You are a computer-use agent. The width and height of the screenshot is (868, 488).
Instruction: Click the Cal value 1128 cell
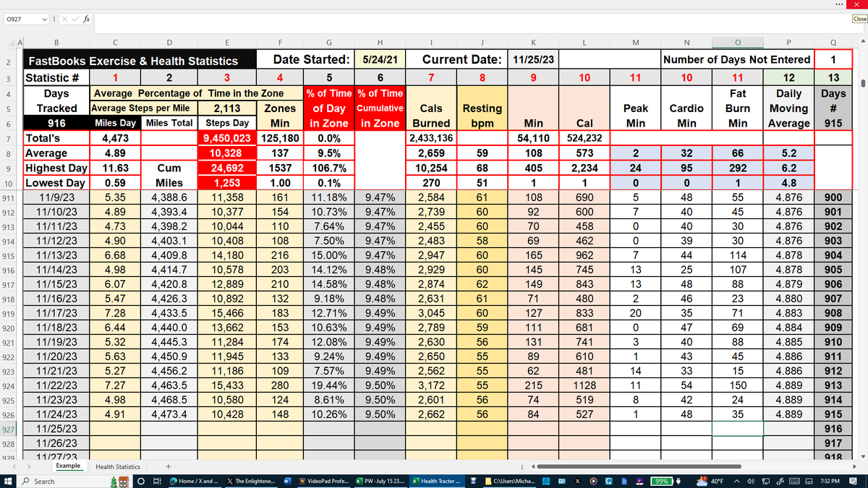click(x=584, y=385)
